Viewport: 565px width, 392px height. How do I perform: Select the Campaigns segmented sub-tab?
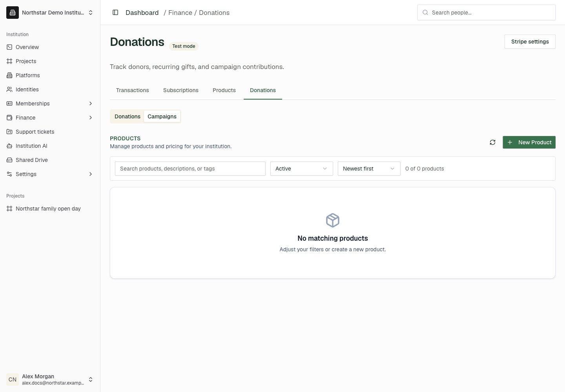162,116
